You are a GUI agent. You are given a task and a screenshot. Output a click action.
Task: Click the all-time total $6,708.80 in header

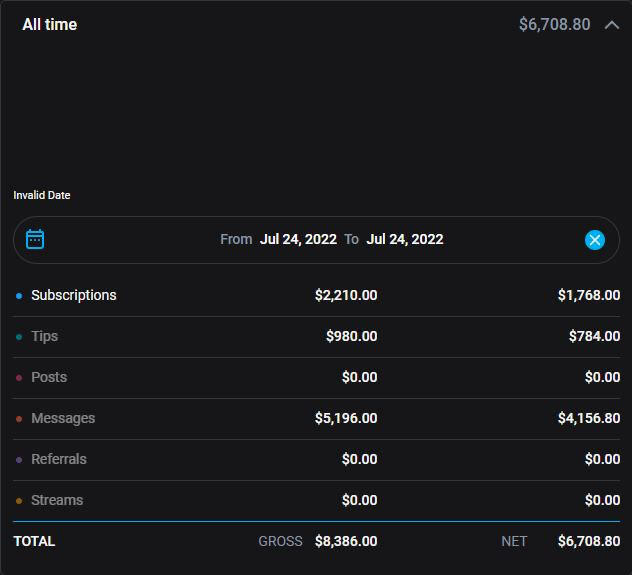coord(554,24)
